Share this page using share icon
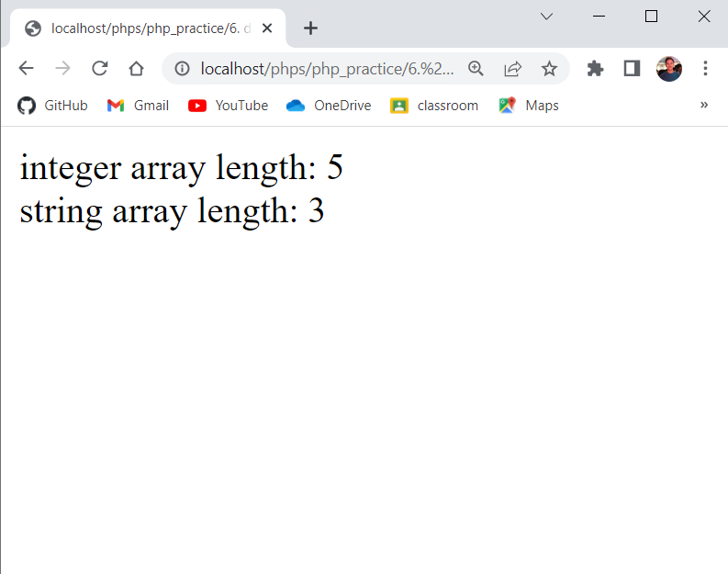 (x=512, y=68)
